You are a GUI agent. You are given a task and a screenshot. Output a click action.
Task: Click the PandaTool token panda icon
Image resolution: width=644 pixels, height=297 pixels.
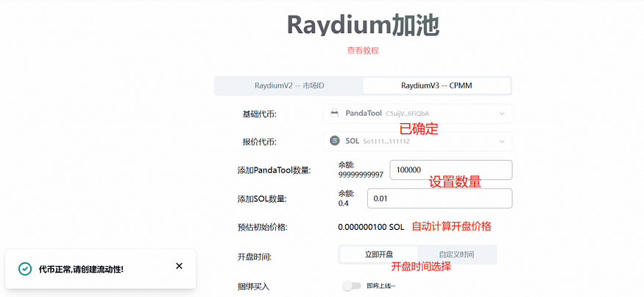[x=335, y=113]
